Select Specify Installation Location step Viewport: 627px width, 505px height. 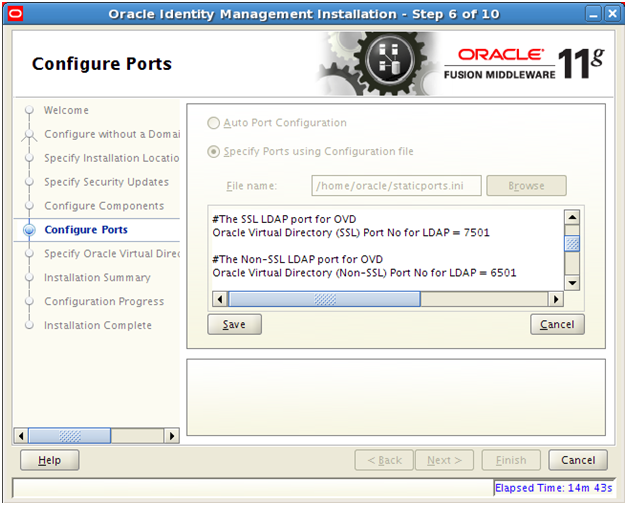tap(112, 158)
